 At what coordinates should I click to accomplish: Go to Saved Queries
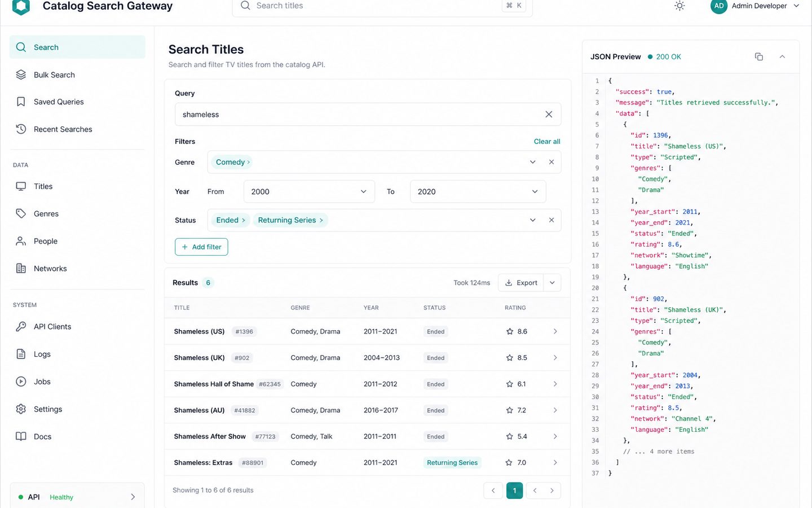click(77, 102)
